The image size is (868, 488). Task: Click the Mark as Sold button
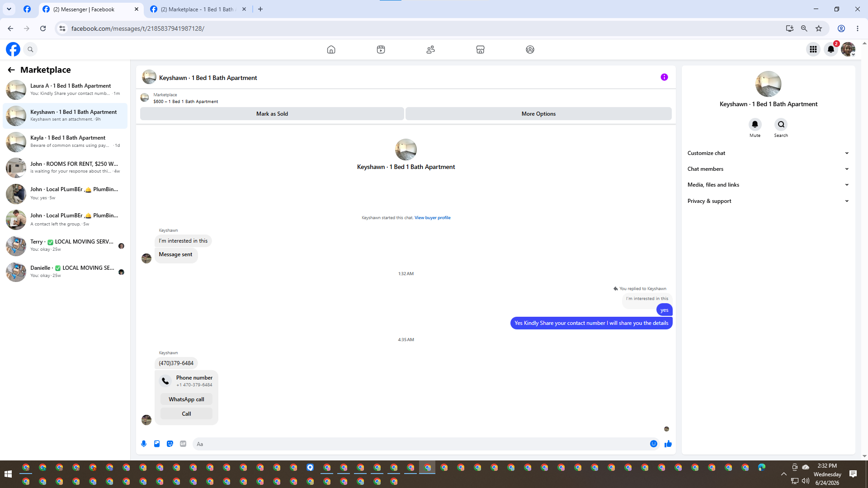click(x=272, y=114)
